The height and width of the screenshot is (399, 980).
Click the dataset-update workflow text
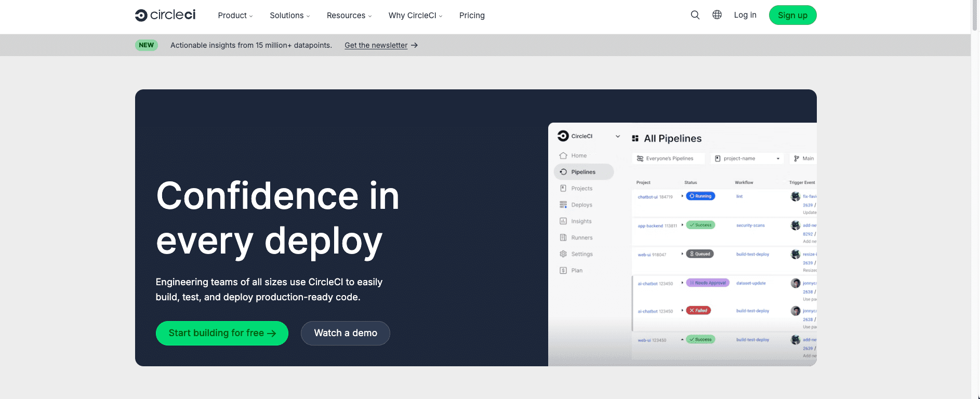pos(751,283)
